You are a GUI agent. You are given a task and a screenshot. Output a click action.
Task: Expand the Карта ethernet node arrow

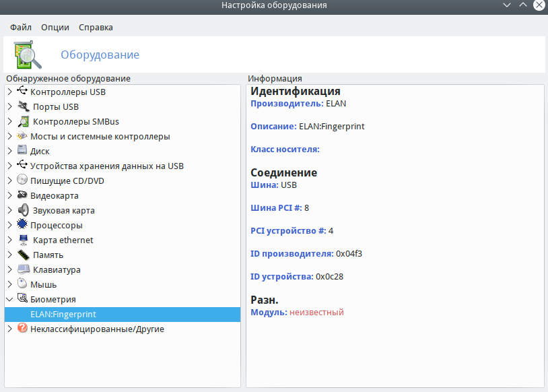click(x=9, y=240)
